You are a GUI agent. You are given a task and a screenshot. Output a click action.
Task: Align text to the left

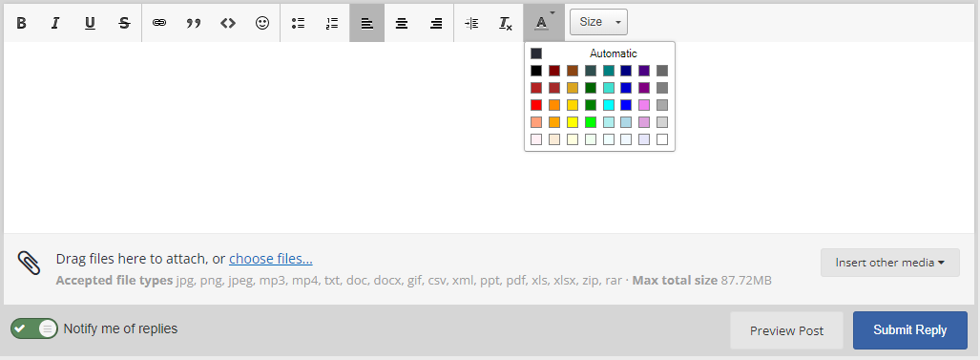(366, 23)
